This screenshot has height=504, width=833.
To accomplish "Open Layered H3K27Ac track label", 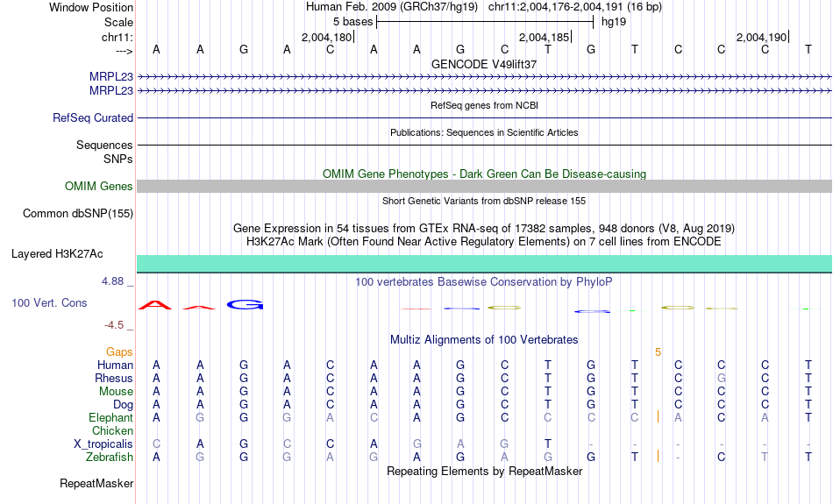I will point(57,254).
